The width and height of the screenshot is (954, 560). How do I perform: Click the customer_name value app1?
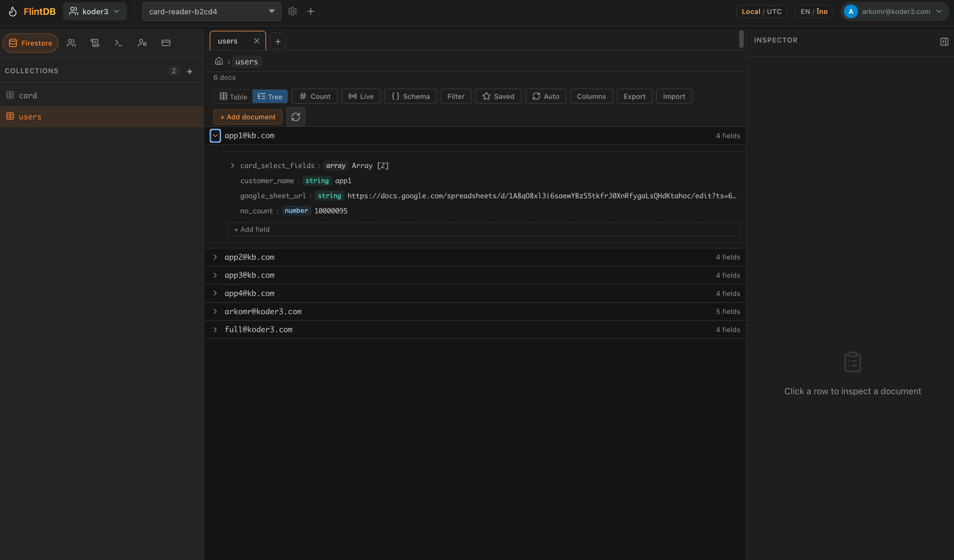coord(343,181)
